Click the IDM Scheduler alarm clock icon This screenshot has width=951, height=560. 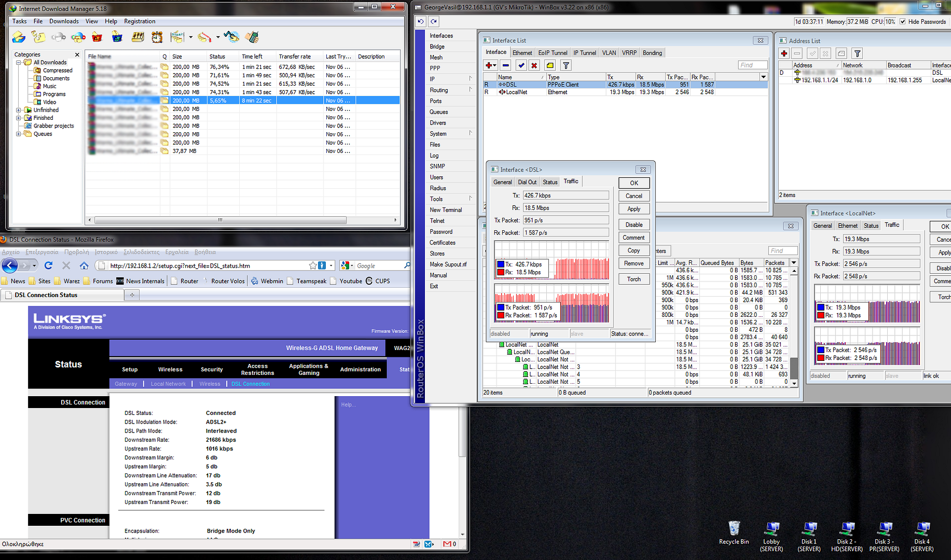(x=157, y=37)
